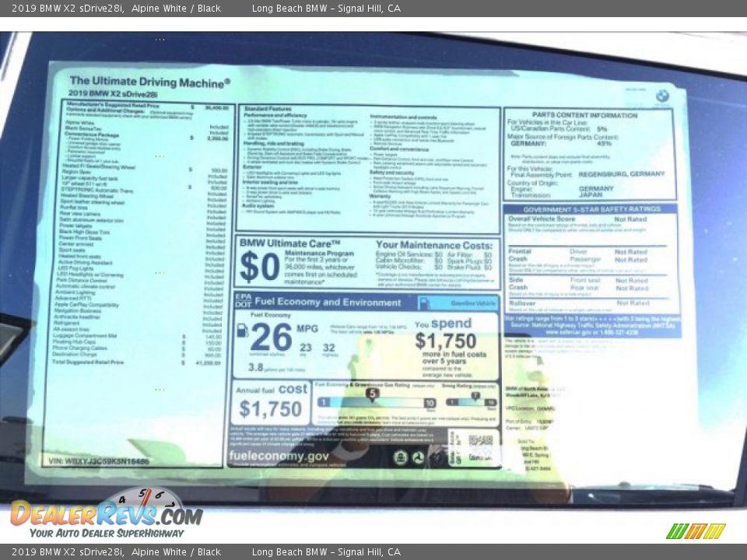Click the EPA DOT badge in header
Screen dimensions: 747x560
pyautogui.click(x=244, y=302)
